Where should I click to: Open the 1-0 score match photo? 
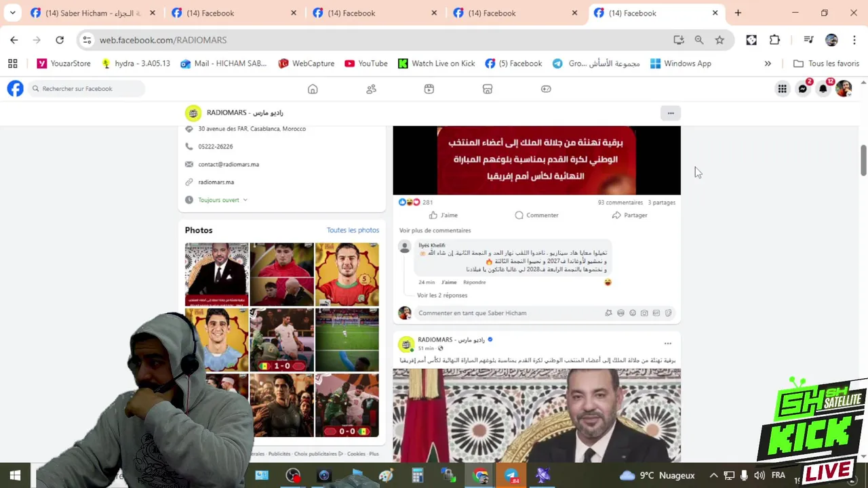[x=281, y=340]
